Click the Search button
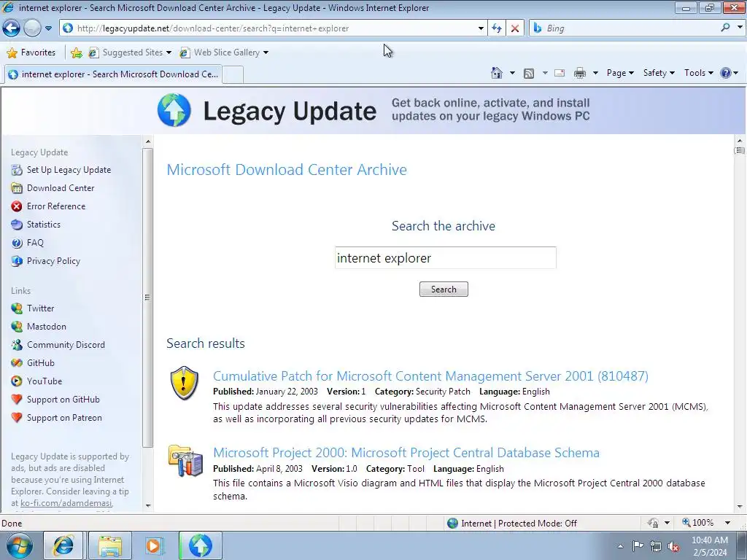 click(x=444, y=289)
